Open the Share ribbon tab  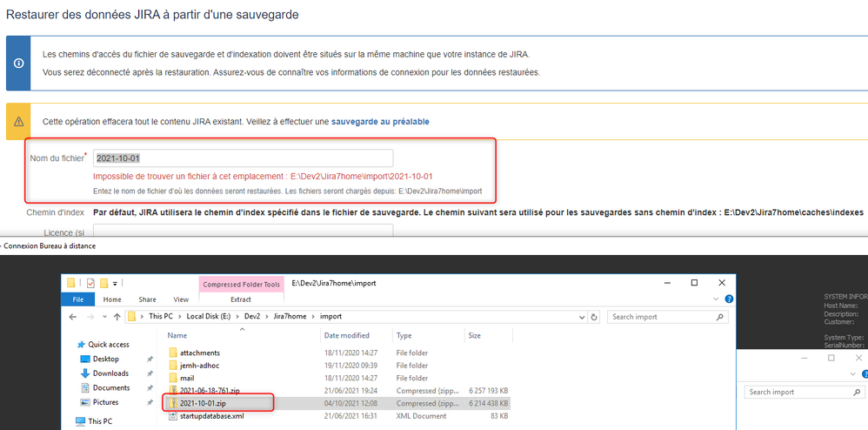147,299
